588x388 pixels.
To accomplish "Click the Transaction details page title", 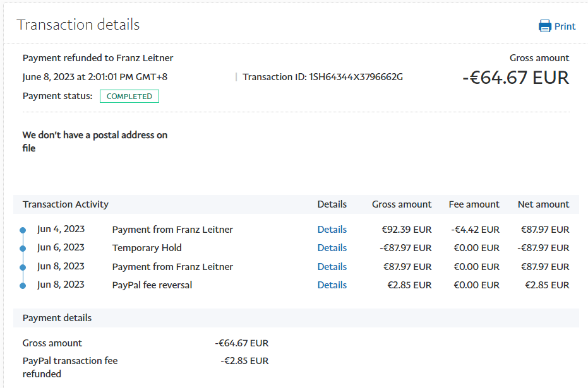I will click(78, 25).
